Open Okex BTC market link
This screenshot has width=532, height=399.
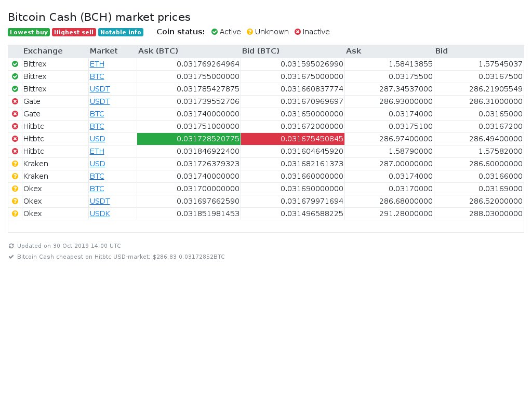(97, 189)
